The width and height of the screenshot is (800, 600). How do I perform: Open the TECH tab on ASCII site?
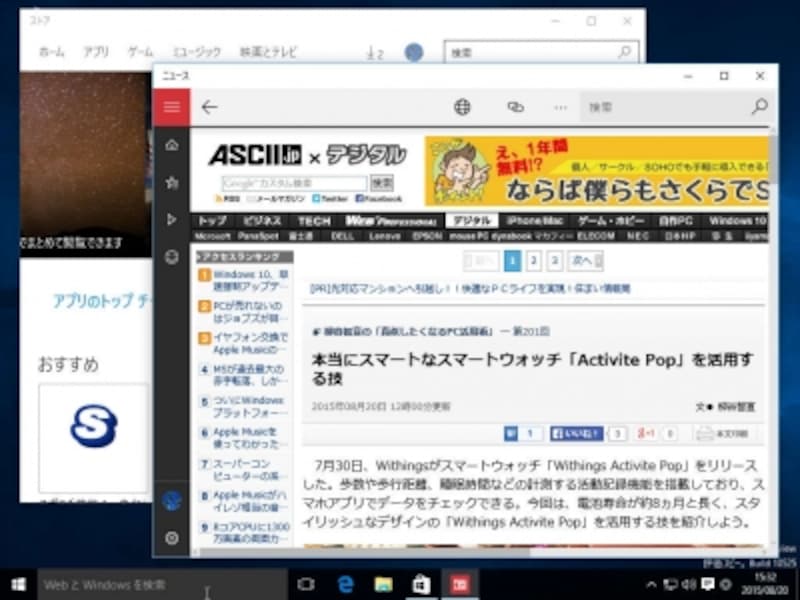(314, 220)
